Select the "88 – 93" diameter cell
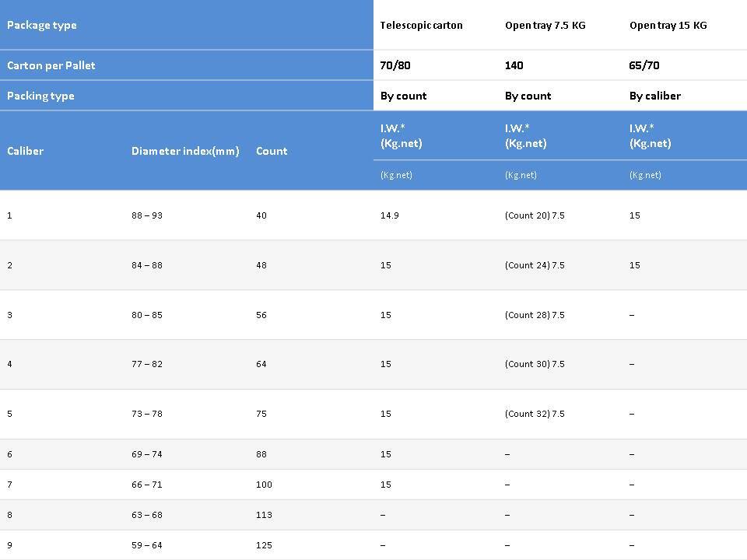The height and width of the screenshot is (560, 747). pyautogui.click(x=147, y=215)
